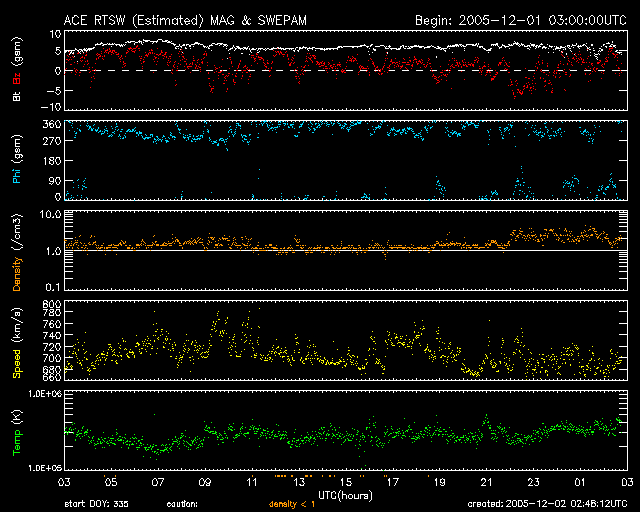Click the UTC(hours) axis title
Screen dimensions: 640x512
346,494
